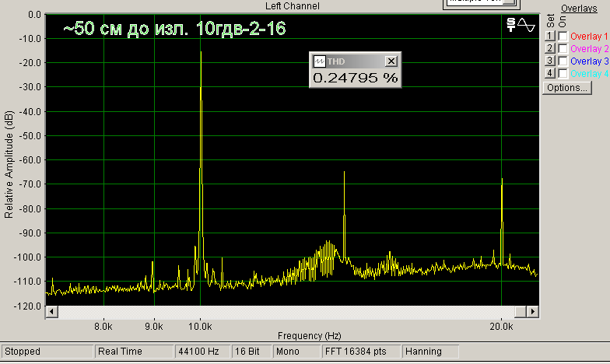Click the THD window title bar
This screenshot has width=610, height=364.
pyautogui.click(x=355, y=61)
